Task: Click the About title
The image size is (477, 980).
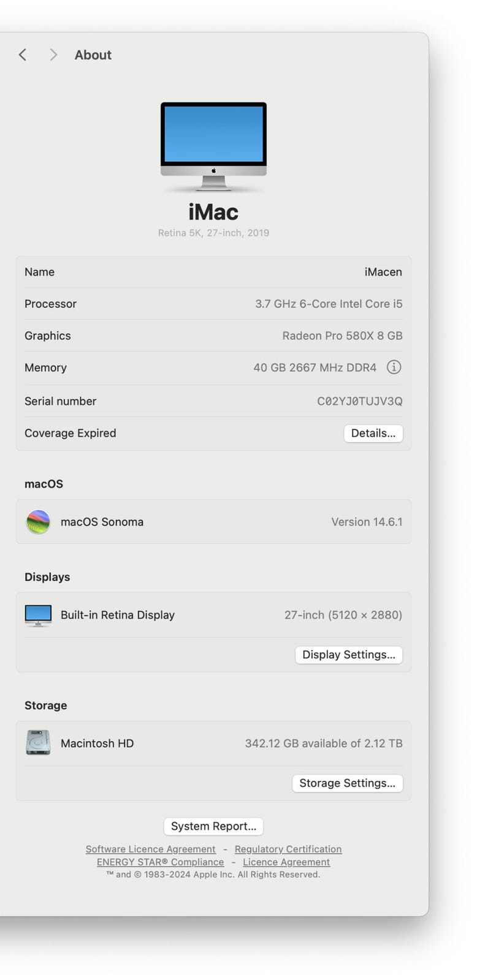Action: [93, 55]
